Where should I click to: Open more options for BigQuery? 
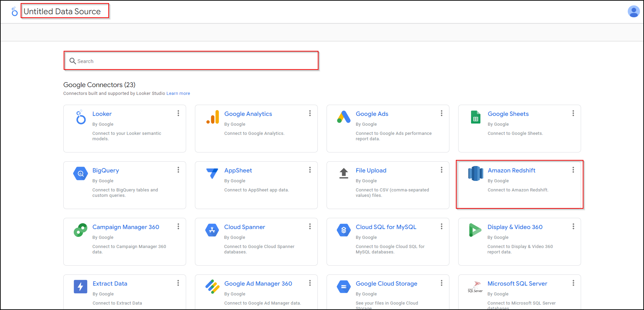[178, 170]
